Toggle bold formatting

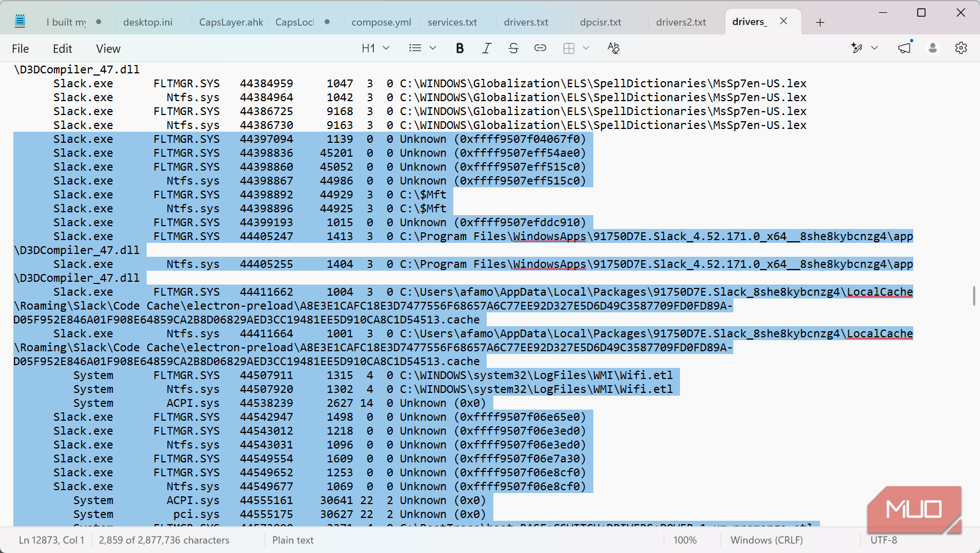coord(459,48)
